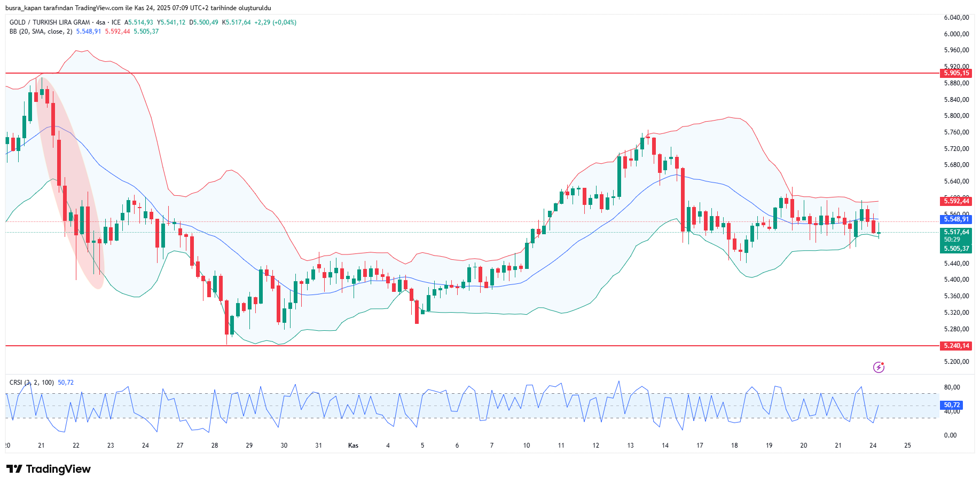Click the blue 5.548,91 price axis label
The width and height of the screenshot is (980, 485).
pyautogui.click(x=956, y=219)
